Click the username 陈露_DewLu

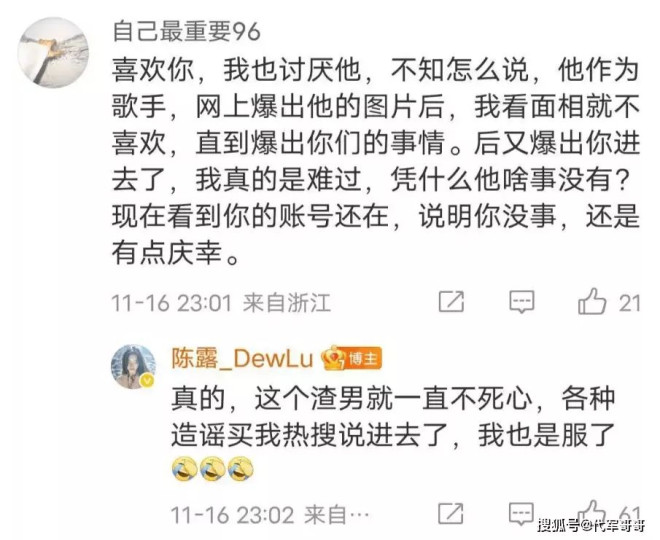tap(242, 359)
